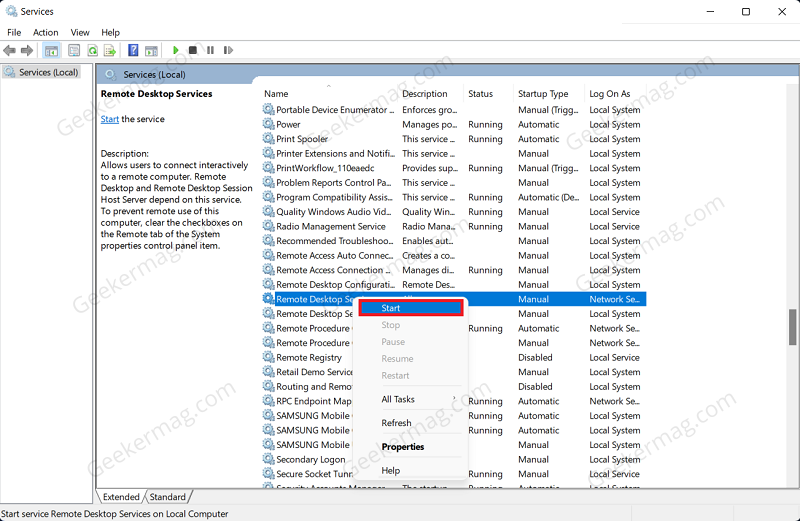Click gear icon of RPC Endpoint Mapper
Image resolution: width=800 pixels, height=521 pixels.
(x=268, y=401)
